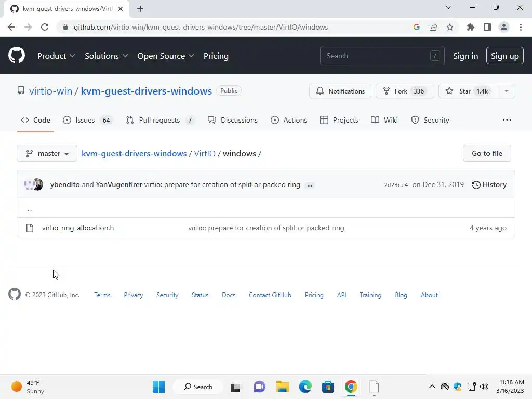Screen dimensions: 532x399
Task: Open the master branch selector
Action: click(47, 153)
